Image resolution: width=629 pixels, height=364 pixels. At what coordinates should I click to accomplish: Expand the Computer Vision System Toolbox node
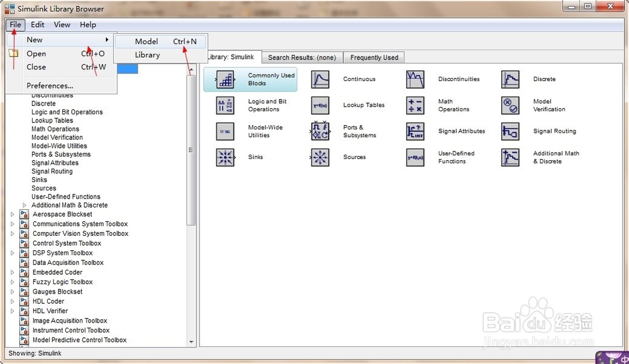pos(12,234)
